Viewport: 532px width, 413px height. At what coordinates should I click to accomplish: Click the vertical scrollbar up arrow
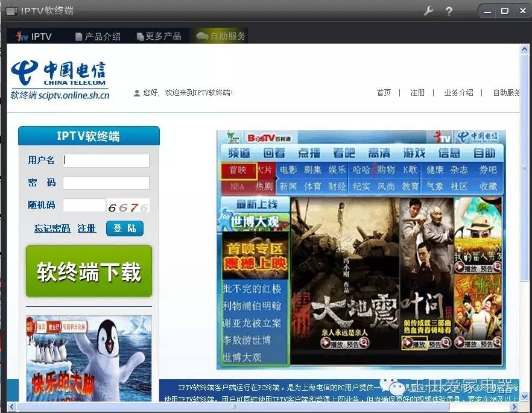tap(524, 49)
